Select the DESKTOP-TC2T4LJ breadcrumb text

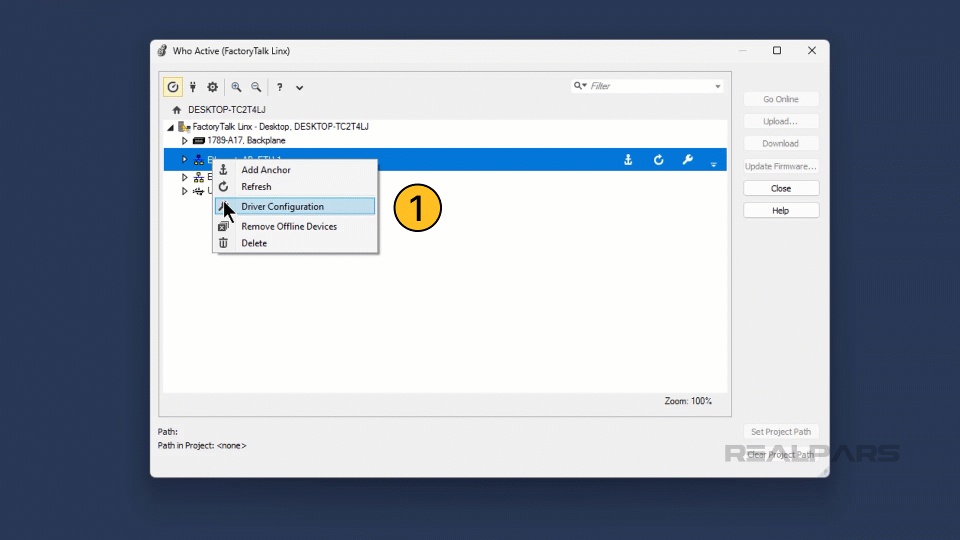click(227, 110)
